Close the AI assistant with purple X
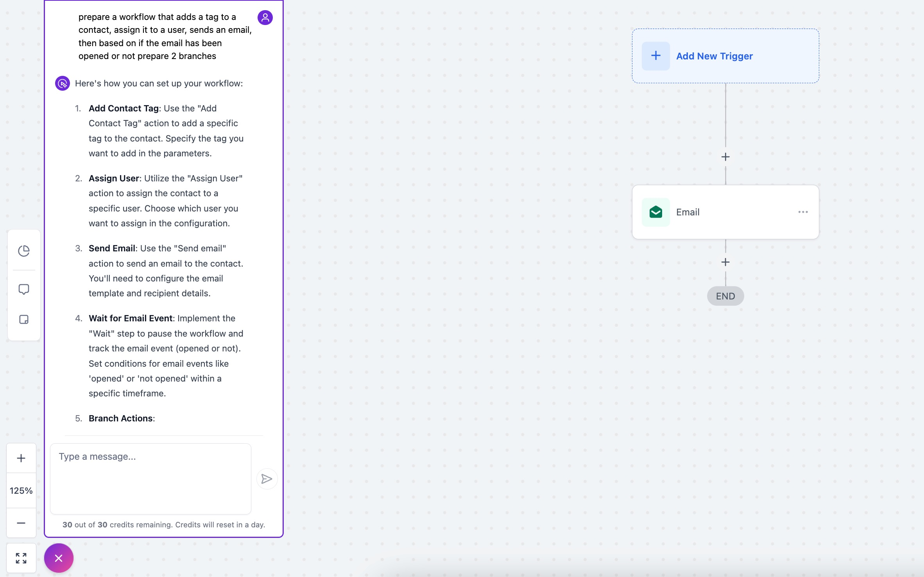Image resolution: width=924 pixels, height=577 pixels. point(59,558)
